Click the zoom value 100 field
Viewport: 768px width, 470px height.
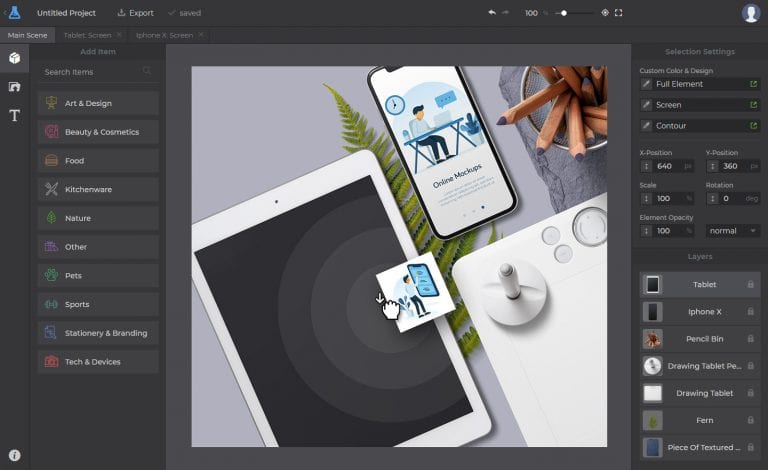tap(531, 13)
